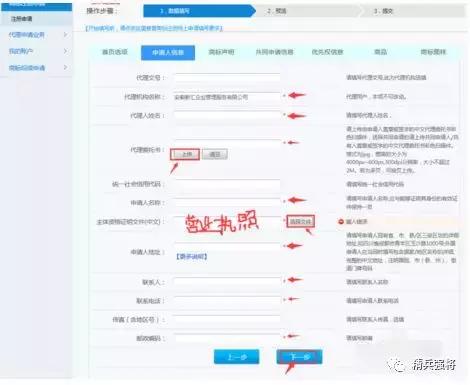
Task: Select 注册申请 in the sidebar
Action: (22, 19)
